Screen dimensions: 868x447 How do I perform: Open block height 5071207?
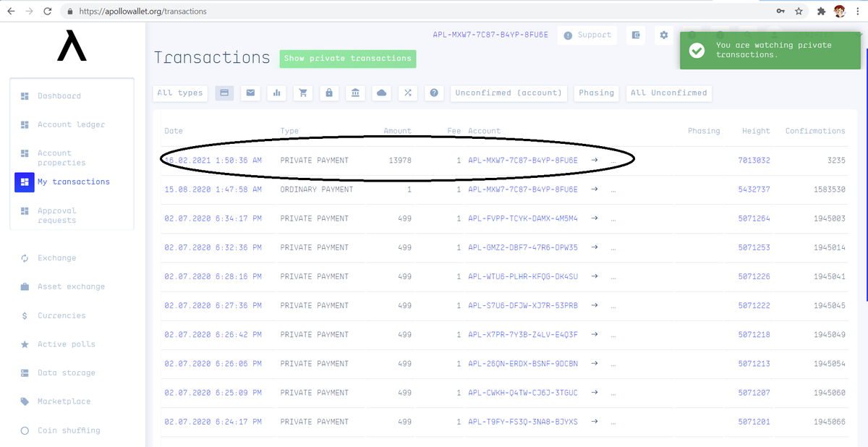click(x=754, y=392)
